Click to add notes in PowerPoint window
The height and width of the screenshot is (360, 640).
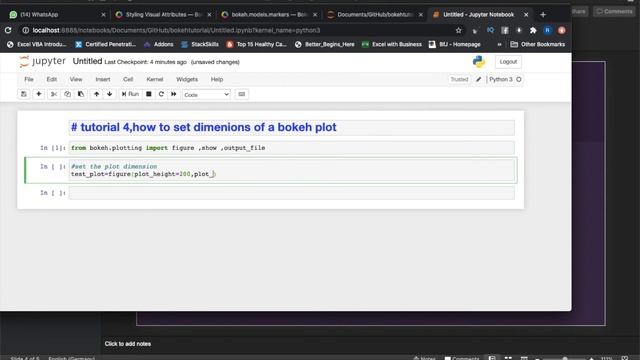pos(128,344)
